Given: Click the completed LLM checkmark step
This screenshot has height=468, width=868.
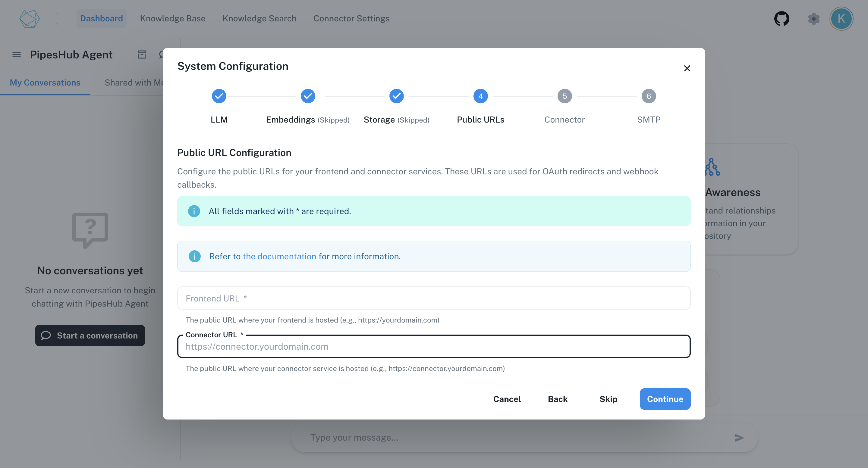Looking at the screenshot, I should click(x=219, y=96).
